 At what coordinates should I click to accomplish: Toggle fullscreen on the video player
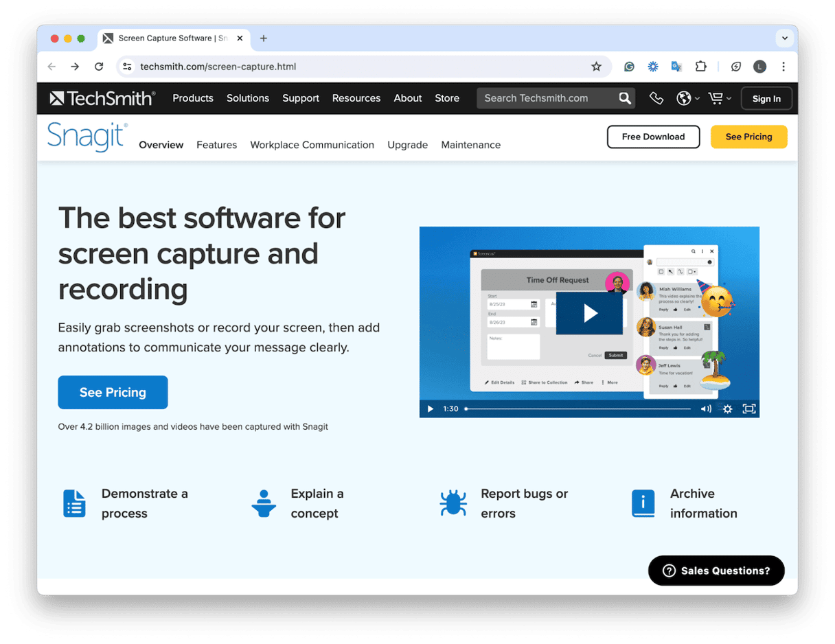click(x=748, y=409)
